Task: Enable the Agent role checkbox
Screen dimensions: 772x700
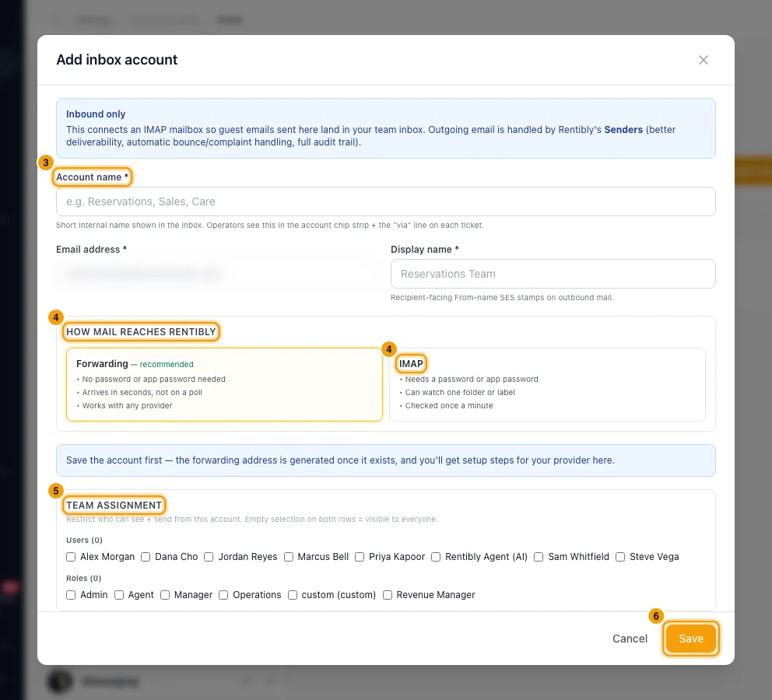Action: point(118,595)
